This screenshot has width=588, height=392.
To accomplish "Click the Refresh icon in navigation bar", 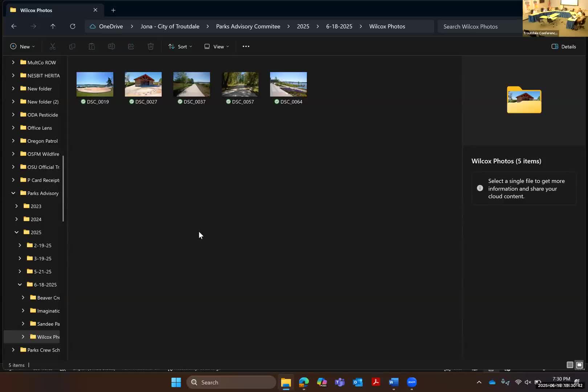I will point(73,26).
